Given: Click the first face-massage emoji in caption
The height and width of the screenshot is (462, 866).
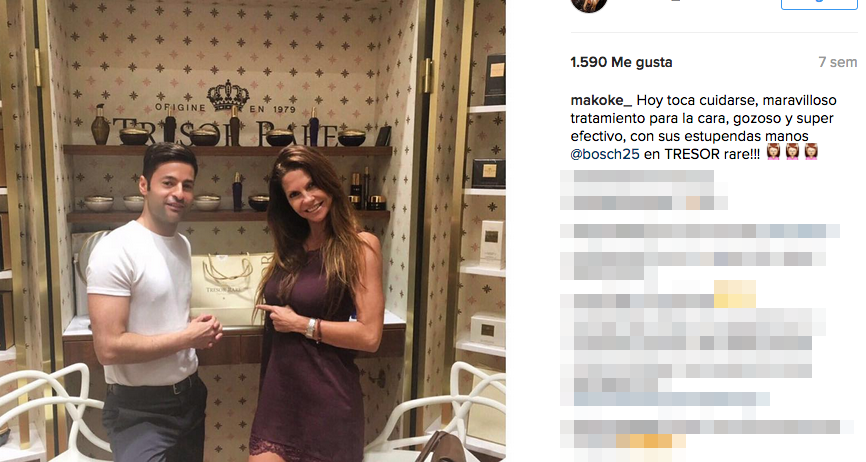Looking at the screenshot, I should click(x=773, y=152).
